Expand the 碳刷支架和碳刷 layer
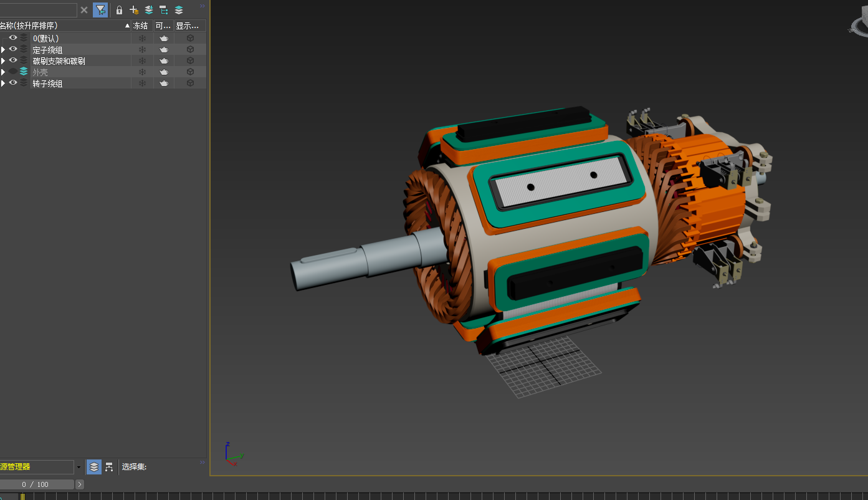The image size is (868, 500). [3, 61]
